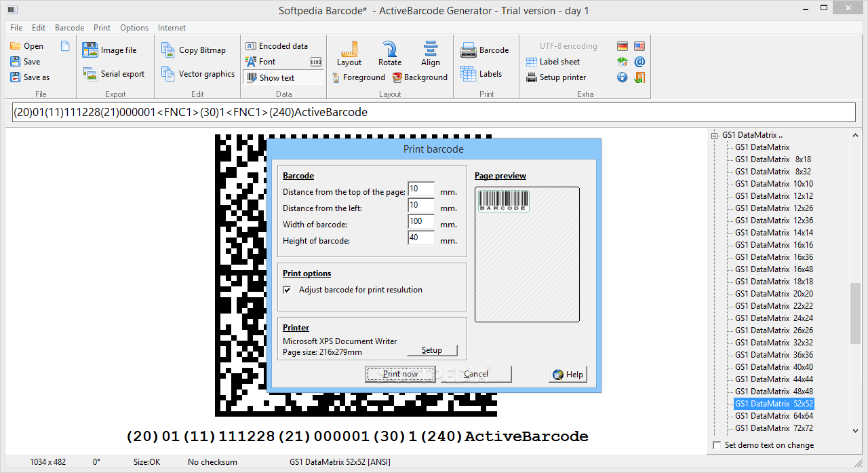Select GS1 DataMatrix 40x40
Screen dimensions: 868x473
tap(774, 367)
